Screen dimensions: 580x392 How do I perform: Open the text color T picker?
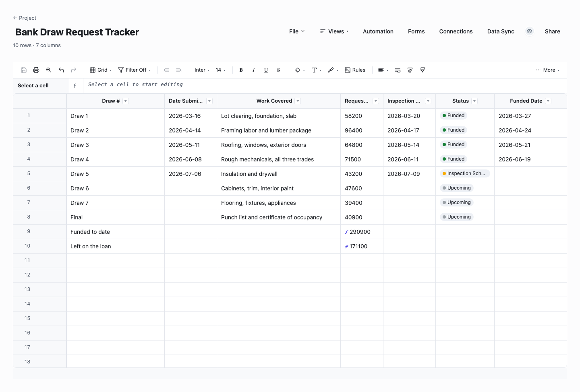click(316, 70)
